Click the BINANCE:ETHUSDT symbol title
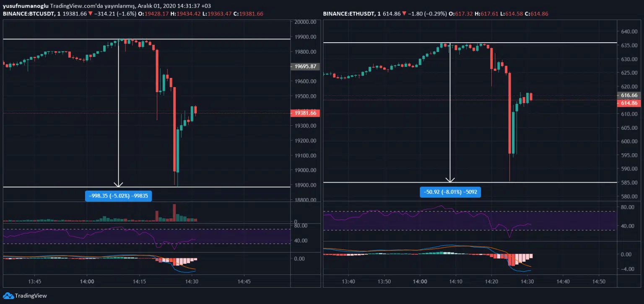This screenshot has width=644, height=304. [x=348, y=14]
